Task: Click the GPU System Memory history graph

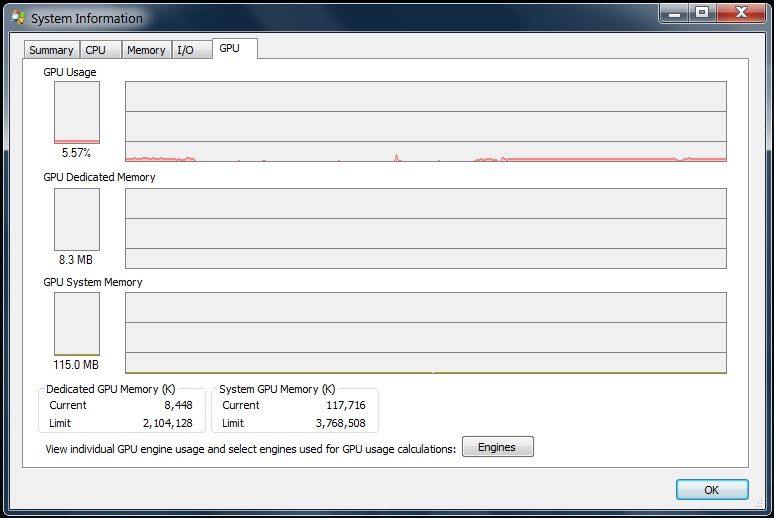Action: (x=426, y=333)
